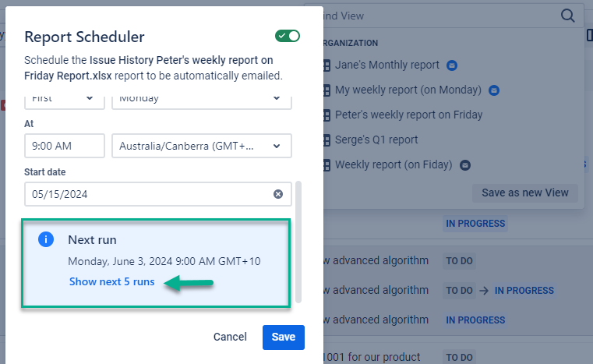Click the Save as new View button
This screenshot has height=364, width=593.
pyautogui.click(x=524, y=193)
